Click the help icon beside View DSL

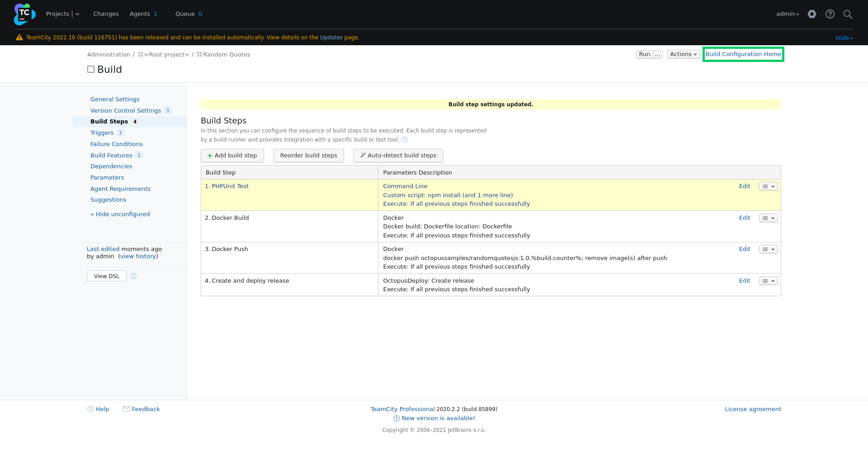[x=133, y=276]
